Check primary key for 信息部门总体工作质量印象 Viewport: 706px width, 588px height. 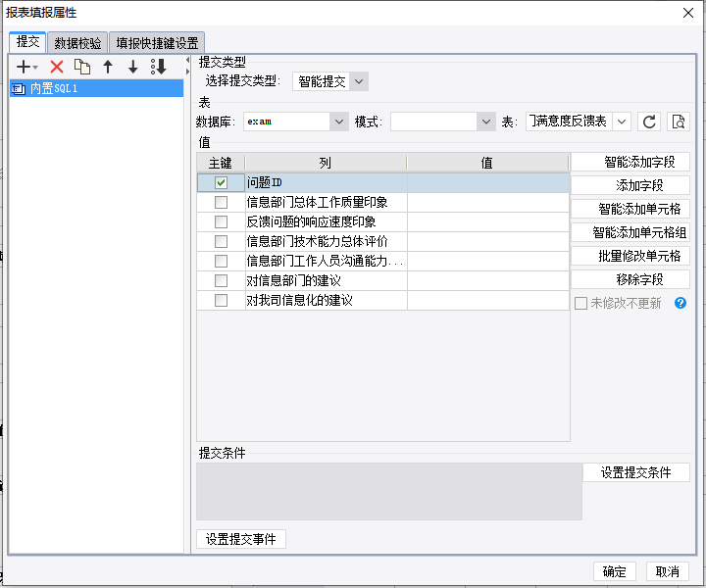pos(221,203)
